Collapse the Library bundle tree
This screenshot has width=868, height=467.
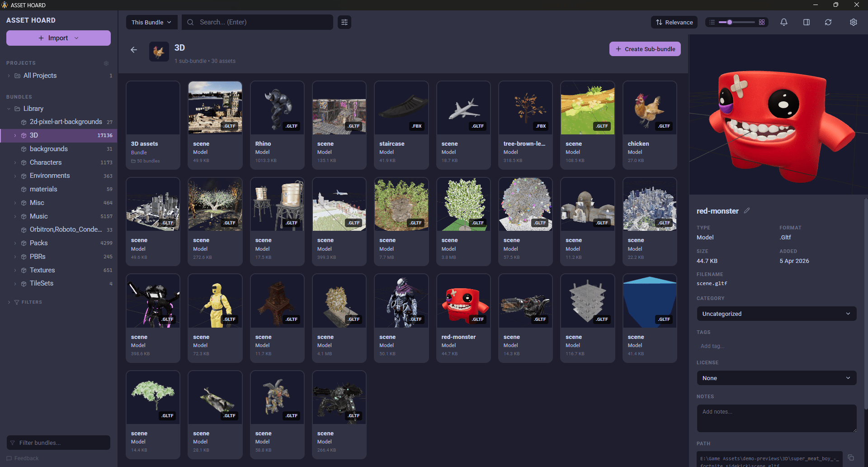pos(9,109)
